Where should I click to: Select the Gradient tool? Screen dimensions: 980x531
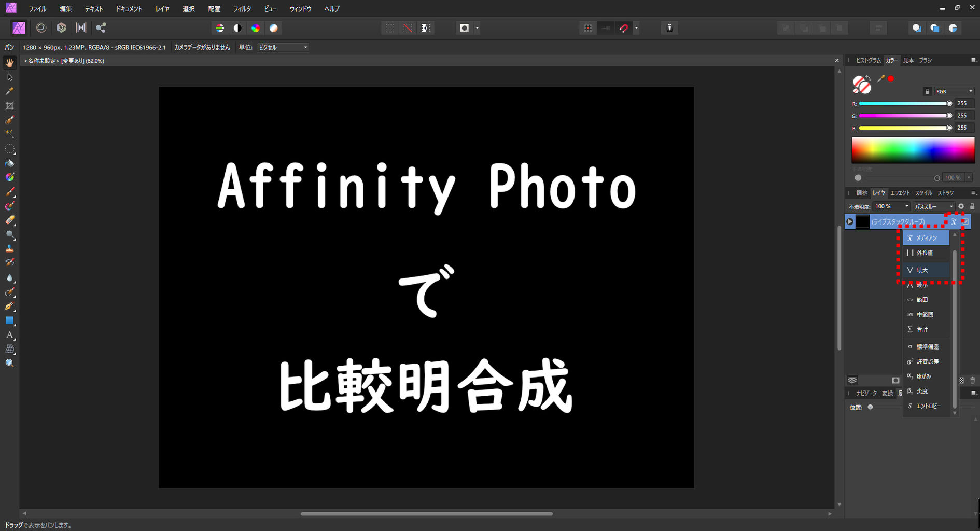pos(10,177)
